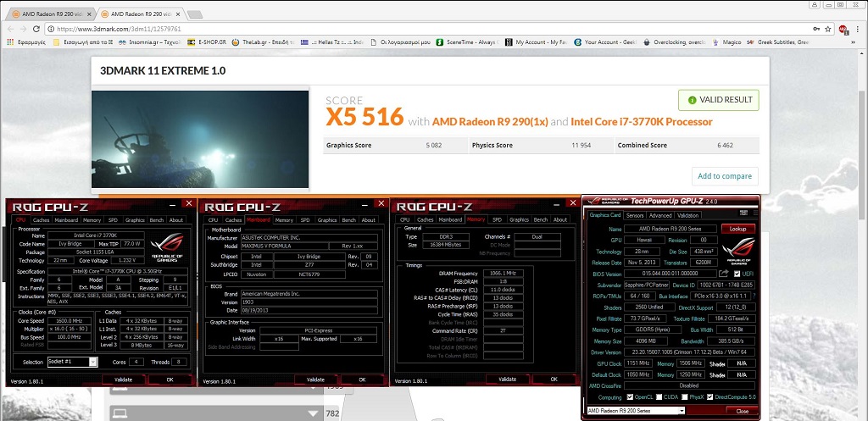The image size is (868, 421).
Task: Toggle the UEFI checkbox in GPU-Z
Action: [737, 274]
